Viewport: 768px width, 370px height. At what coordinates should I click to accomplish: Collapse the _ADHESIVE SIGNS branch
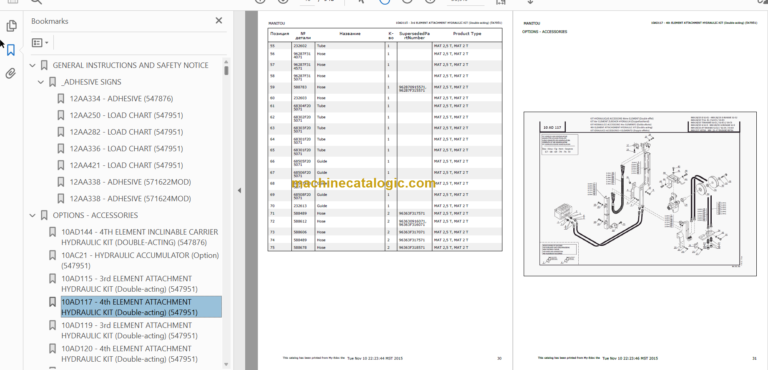(41, 82)
